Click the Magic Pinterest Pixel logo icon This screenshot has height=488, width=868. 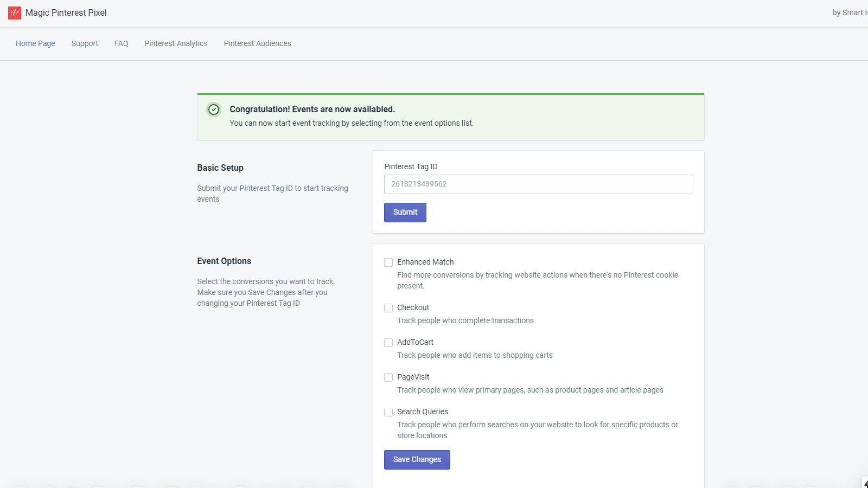14,12
